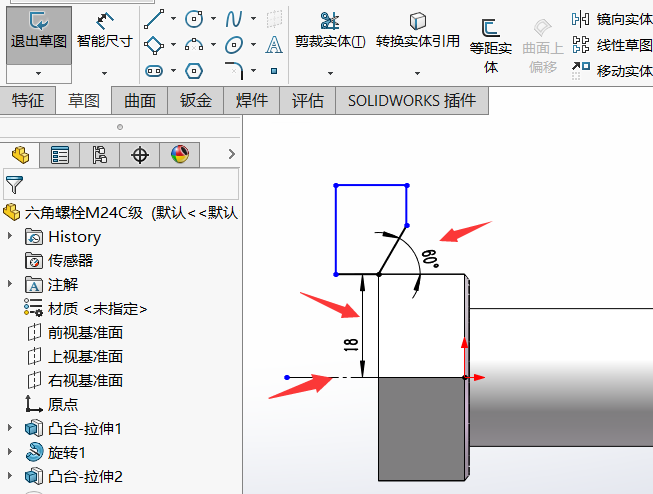
Task: Select the 材质 <未指定> material item
Action: click(86, 309)
